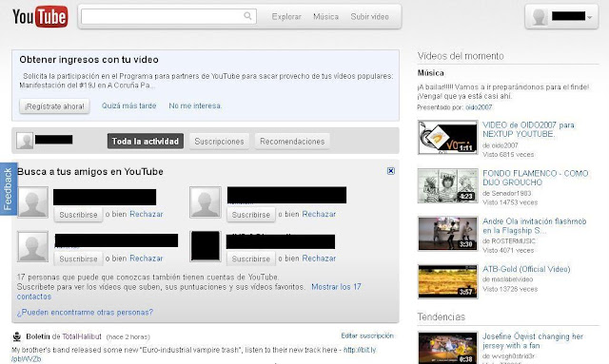This screenshot has height=364, width=609.
Task: Click top-right suggested friend's avatar
Action: click(x=206, y=202)
